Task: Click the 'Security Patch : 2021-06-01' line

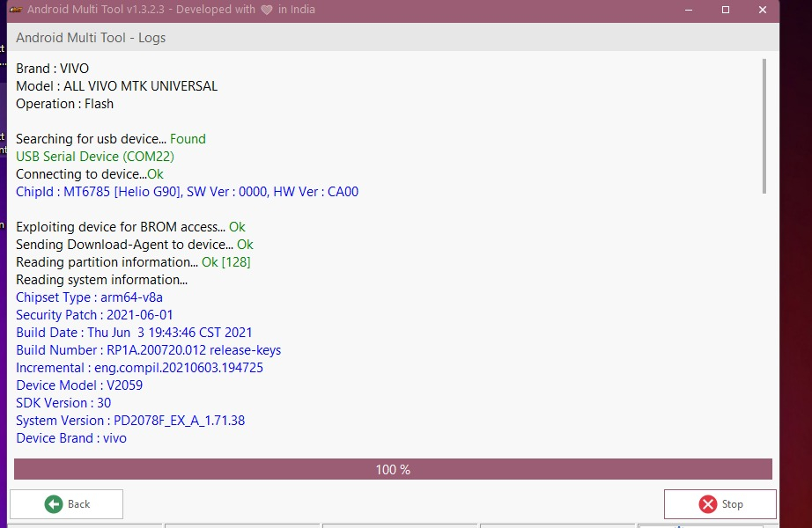Action: tap(94, 315)
